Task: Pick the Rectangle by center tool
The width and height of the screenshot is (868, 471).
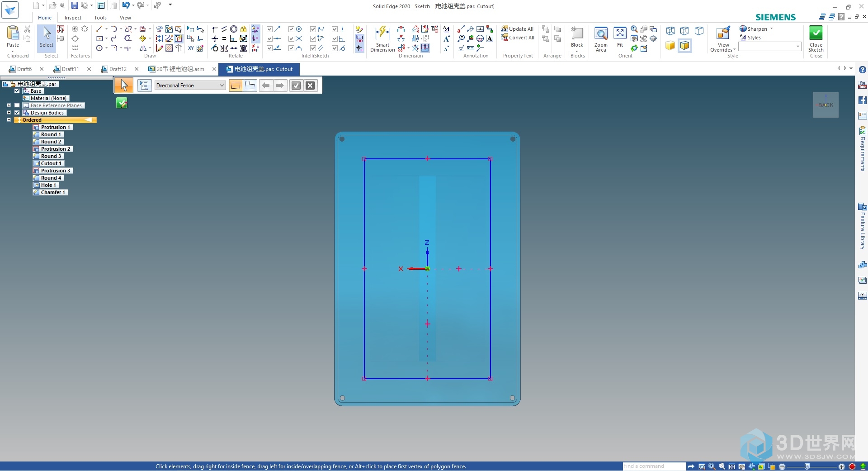Action: pyautogui.click(x=99, y=38)
